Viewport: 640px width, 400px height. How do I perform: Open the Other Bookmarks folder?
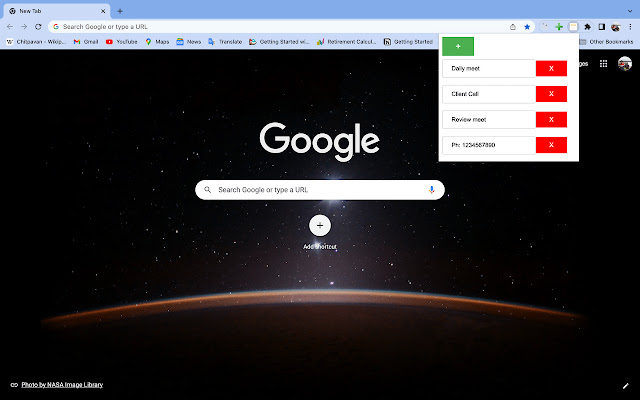tap(606, 42)
